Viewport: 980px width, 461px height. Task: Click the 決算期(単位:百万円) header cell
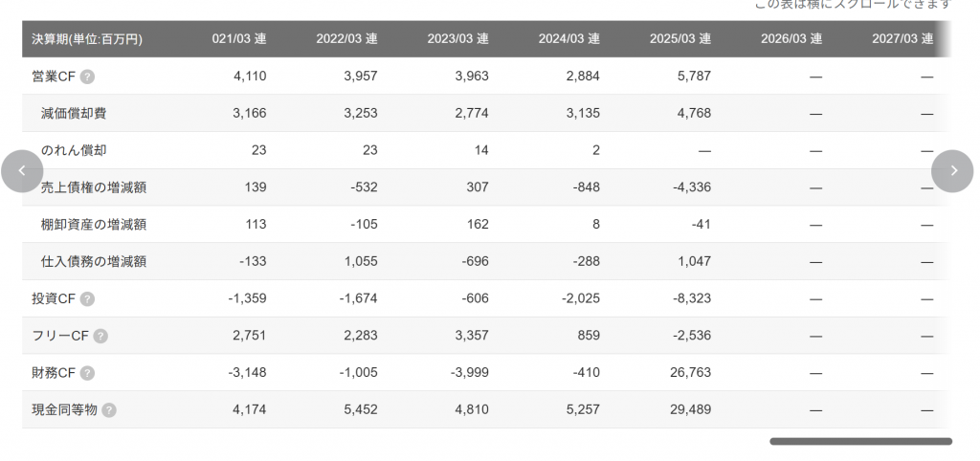[x=87, y=39]
